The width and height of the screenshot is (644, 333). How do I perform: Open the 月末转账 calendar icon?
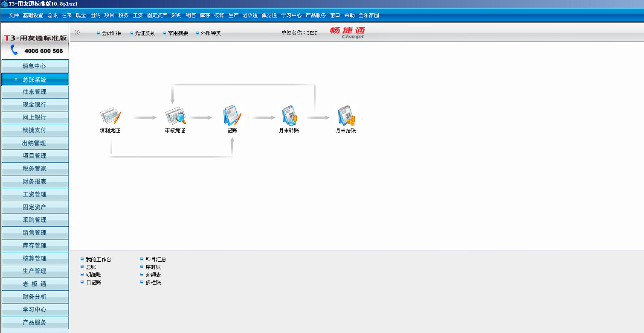tap(289, 116)
